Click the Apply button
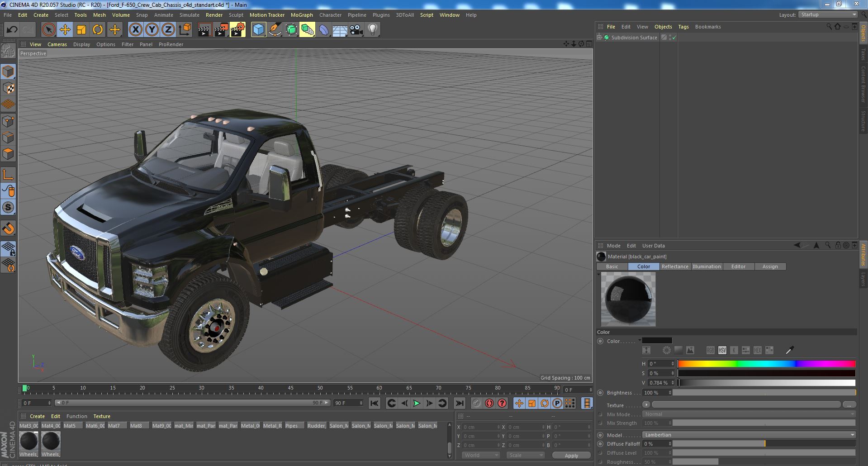This screenshot has height=466, width=868. point(571,456)
